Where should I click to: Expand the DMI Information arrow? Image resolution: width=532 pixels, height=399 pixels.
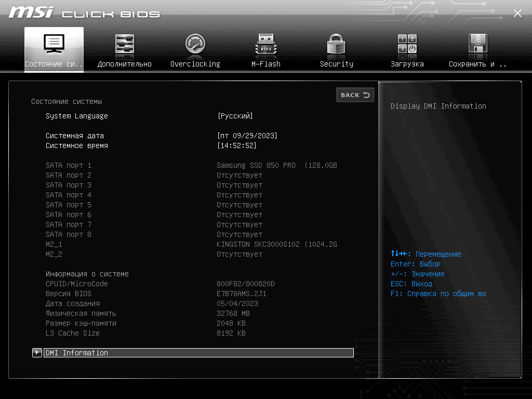click(37, 353)
